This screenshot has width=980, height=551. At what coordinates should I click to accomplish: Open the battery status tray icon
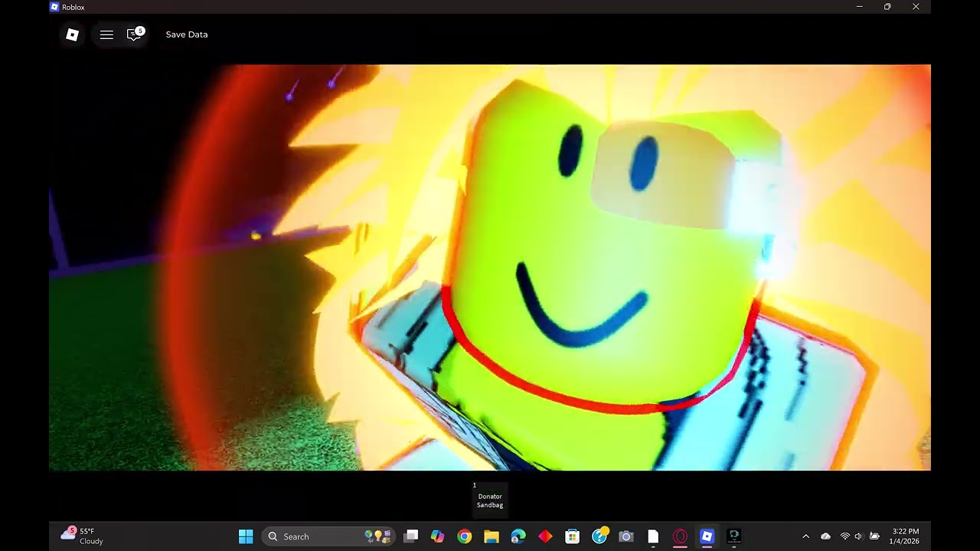click(x=874, y=536)
